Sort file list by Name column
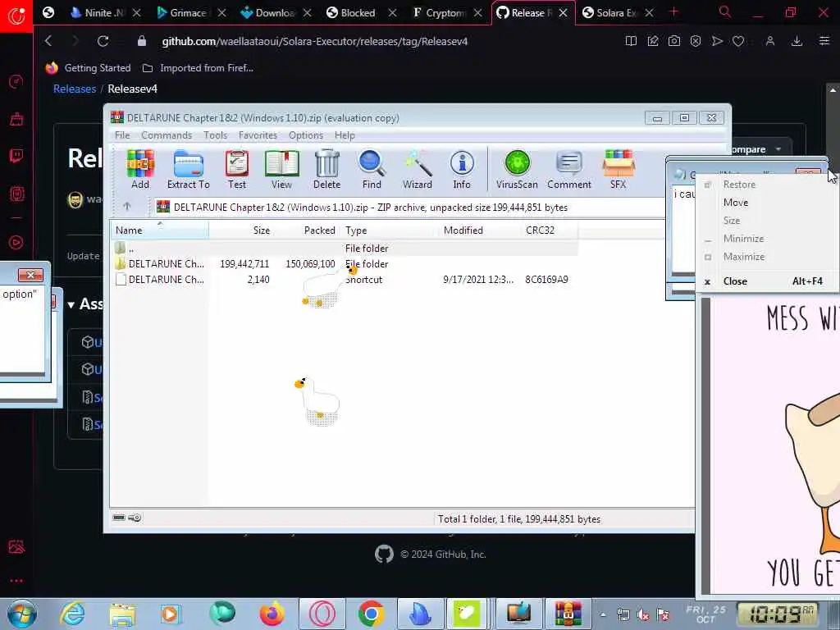Viewport: 840px width, 630px height. [160, 231]
